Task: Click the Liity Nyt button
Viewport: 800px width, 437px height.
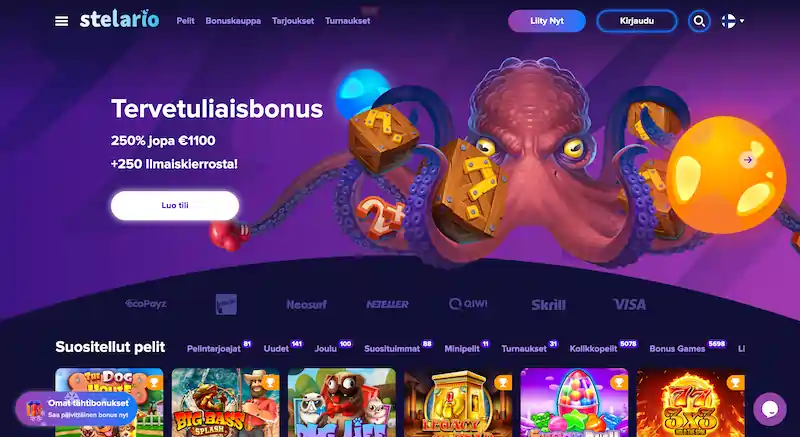Action: click(x=546, y=21)
